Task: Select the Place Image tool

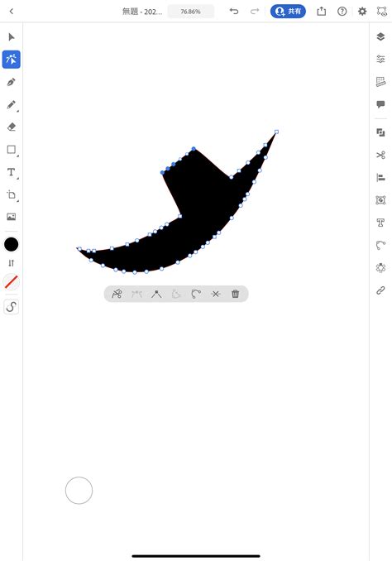Action: click(12, 217)
